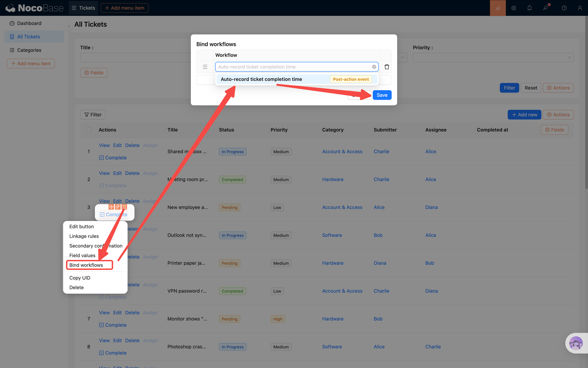Open the Account & Access link in row 1

[342, 151]
